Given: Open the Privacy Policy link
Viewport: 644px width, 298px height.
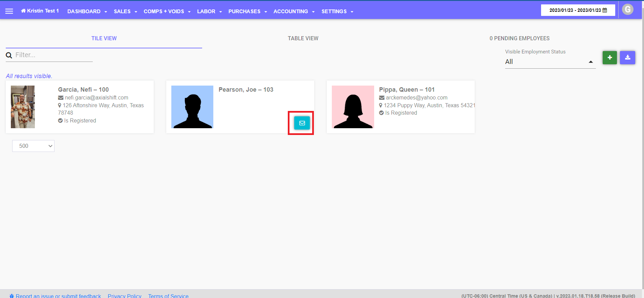Looking at the screenshot, I should [x=125, y=296].
